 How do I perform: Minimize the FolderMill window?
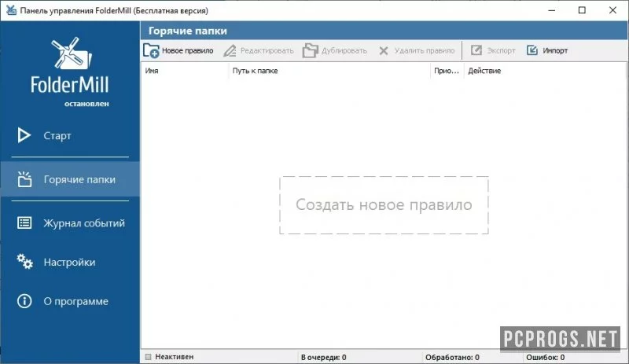[x=552, y=10]
